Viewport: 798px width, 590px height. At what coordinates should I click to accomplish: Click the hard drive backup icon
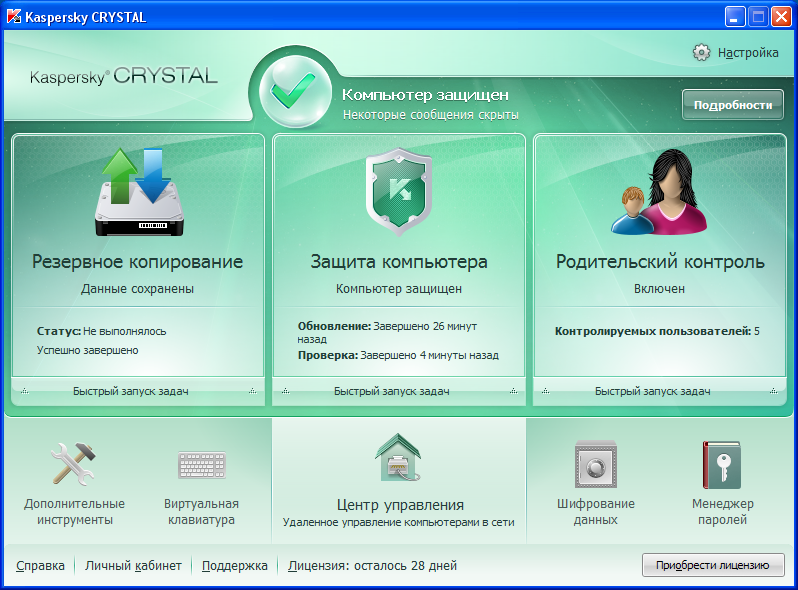click(x=139, y=192)
